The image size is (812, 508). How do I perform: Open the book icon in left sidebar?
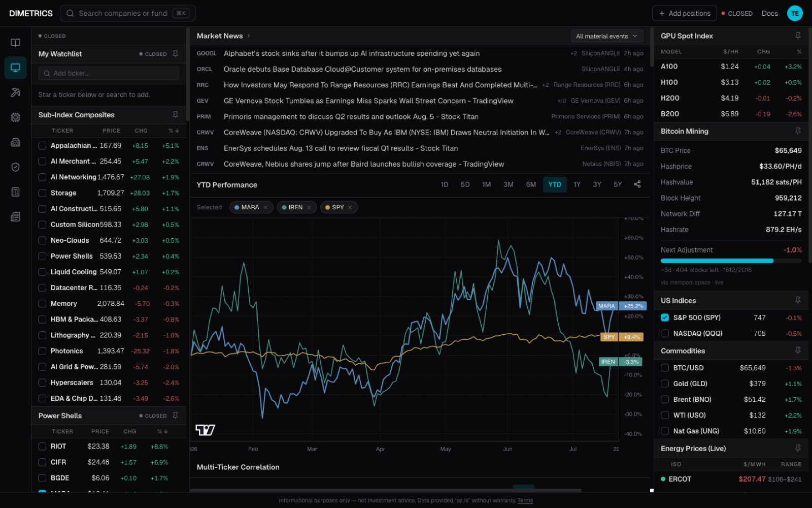15,43
